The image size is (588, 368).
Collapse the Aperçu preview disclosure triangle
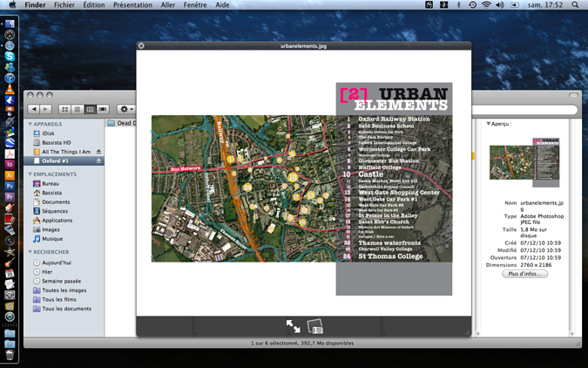coord(488,123)
